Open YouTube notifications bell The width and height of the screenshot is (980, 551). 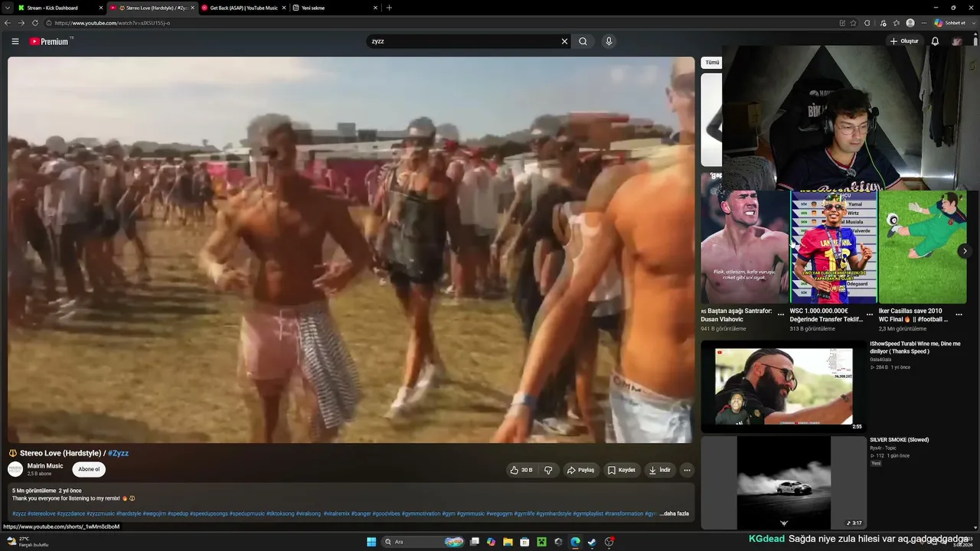935,41
